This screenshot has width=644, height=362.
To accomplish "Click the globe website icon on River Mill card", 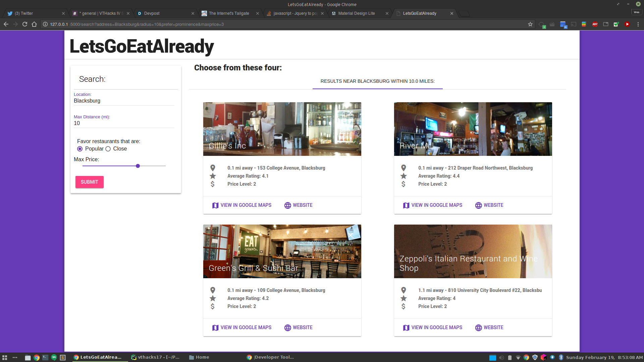I will 478,205.
